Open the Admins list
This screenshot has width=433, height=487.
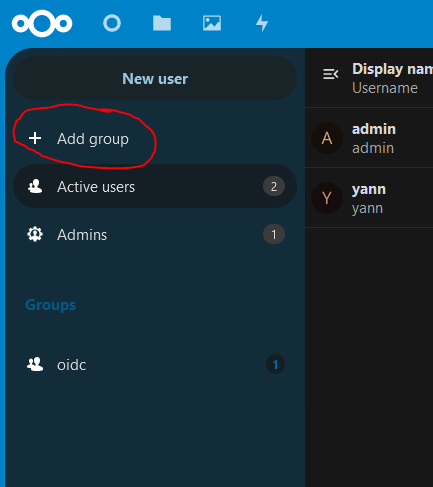(155, 235)
